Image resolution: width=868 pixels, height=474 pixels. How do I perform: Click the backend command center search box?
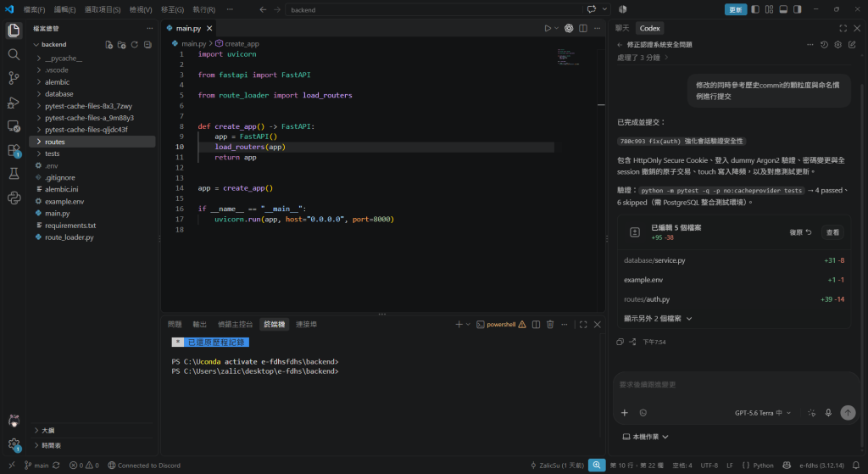pyautogui.click(x=434, y=9)
